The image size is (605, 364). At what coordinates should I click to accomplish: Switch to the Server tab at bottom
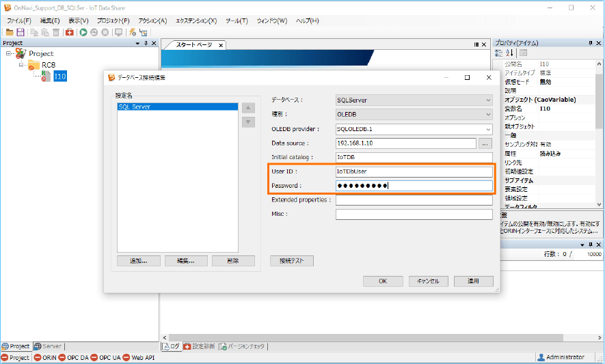point(48,346)
